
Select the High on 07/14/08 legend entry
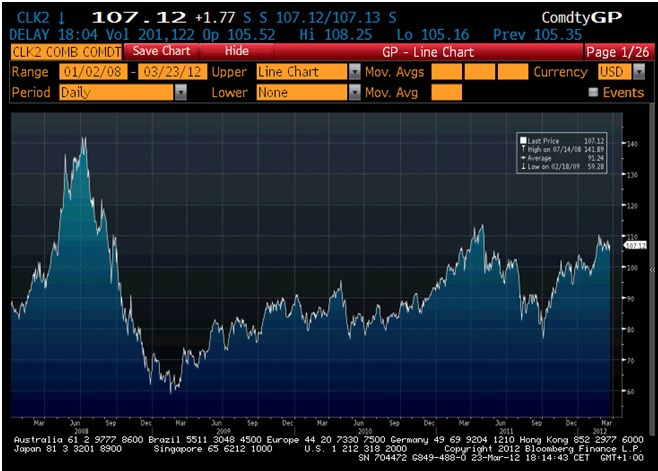[x=552, y=148]
